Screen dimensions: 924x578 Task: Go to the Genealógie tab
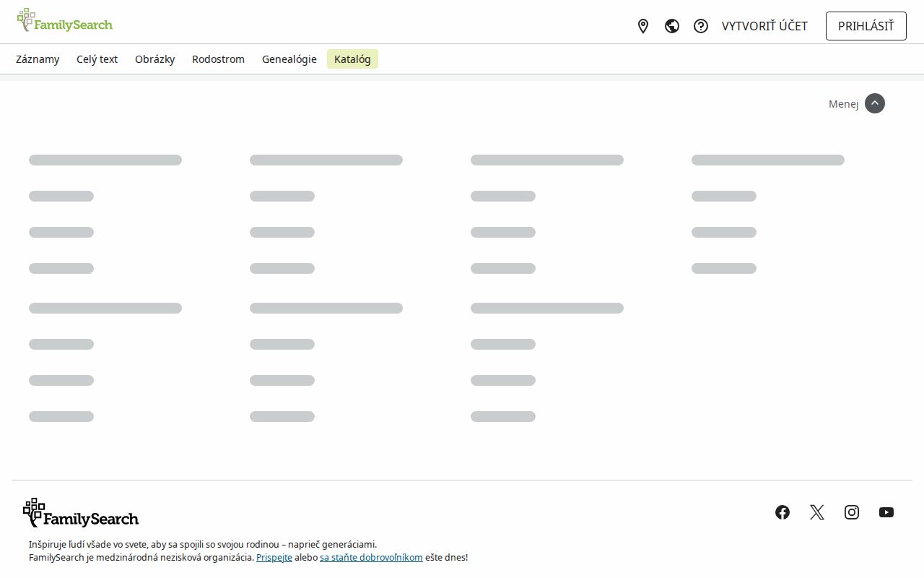click(289, 59)
